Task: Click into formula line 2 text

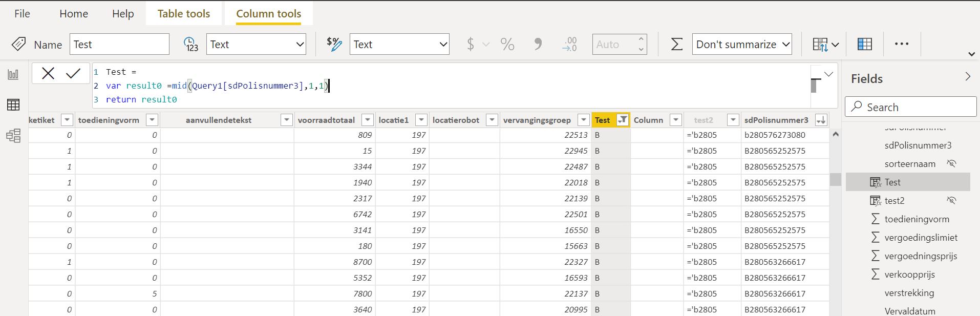Action: (218, 86)
